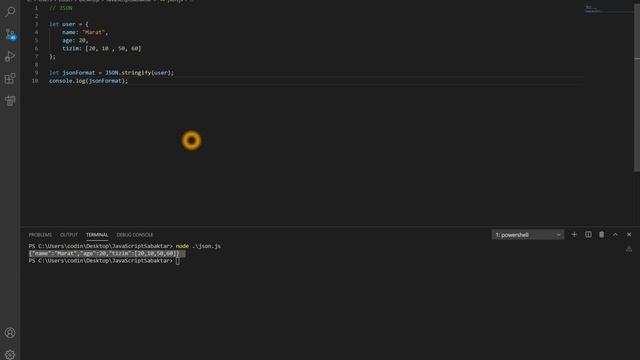Click the let user declaration line

[69, 24]
